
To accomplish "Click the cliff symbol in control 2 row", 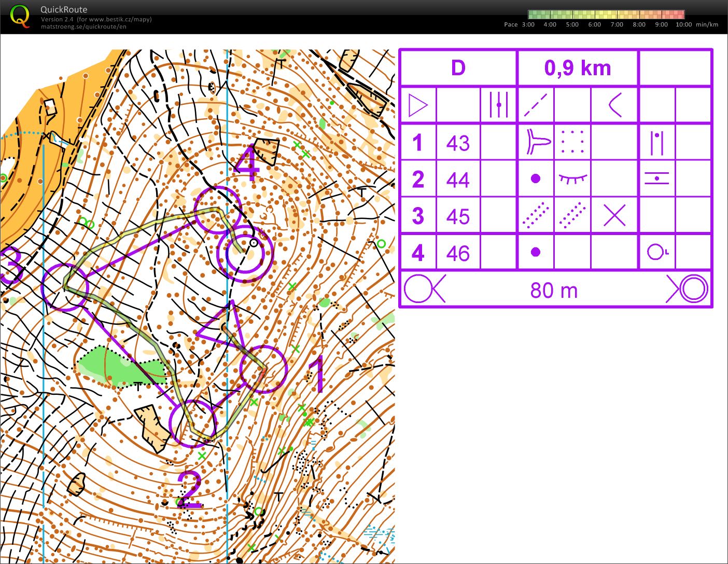I will tap(572, 179).
